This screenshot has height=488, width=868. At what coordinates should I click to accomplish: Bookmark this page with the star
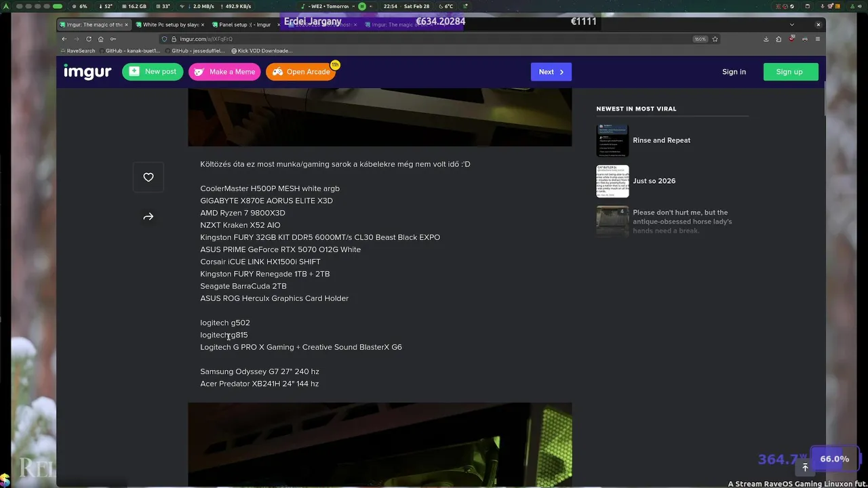click(715, 39)
